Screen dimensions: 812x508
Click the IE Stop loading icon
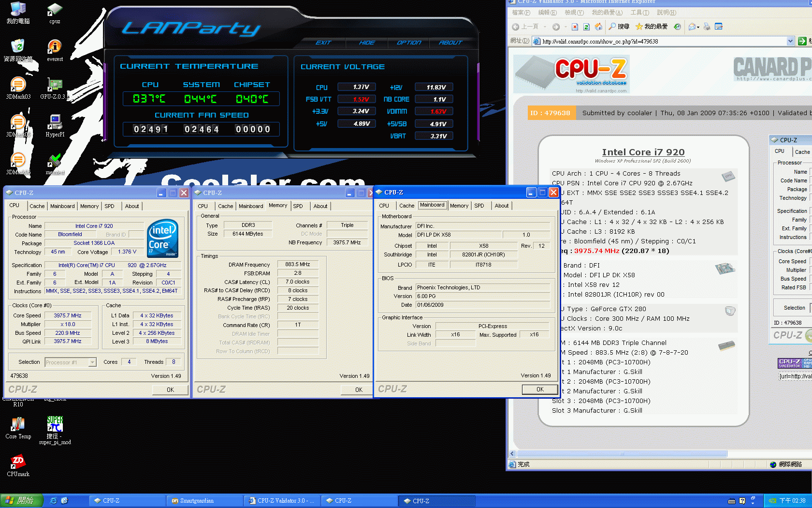coord(575,27)
